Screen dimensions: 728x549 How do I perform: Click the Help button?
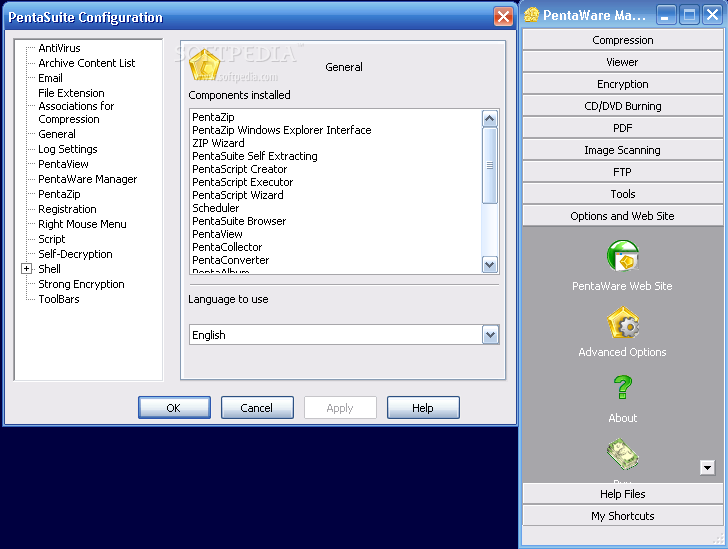(423, 408)
